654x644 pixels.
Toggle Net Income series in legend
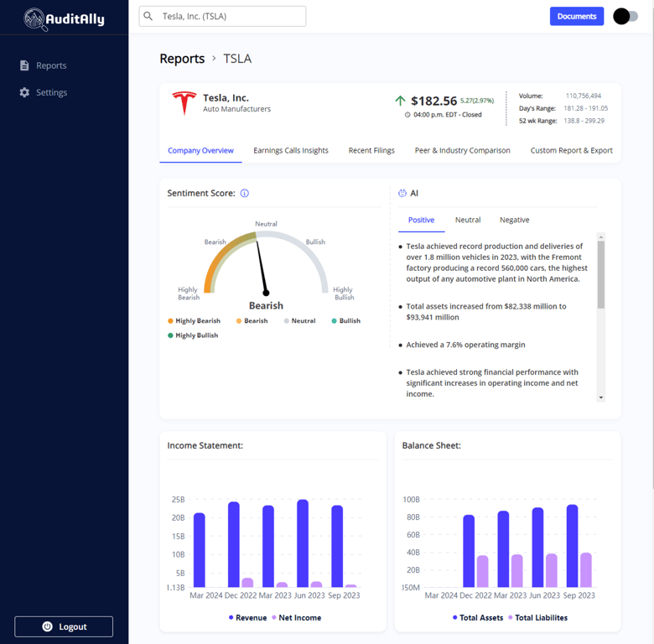(297, 618)
